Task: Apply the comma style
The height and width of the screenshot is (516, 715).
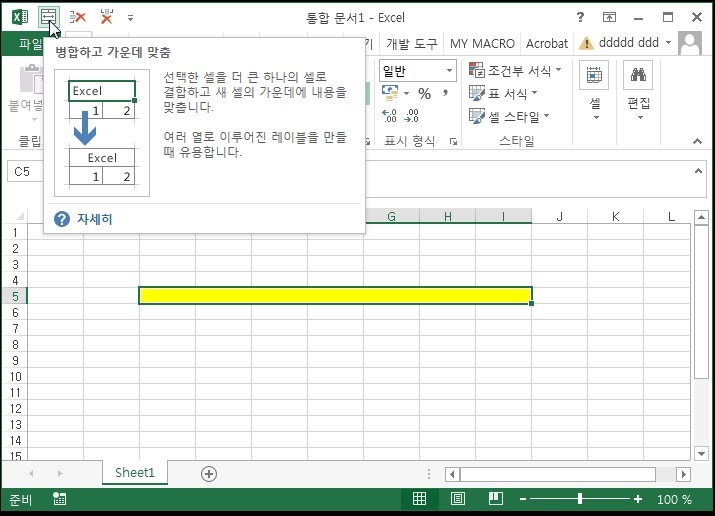Action: tap(445, 93)
